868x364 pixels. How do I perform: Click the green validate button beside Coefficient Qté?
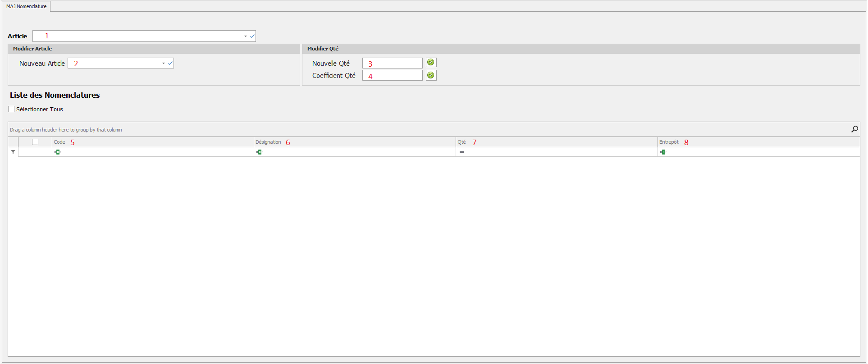click(x=431, y=75)
